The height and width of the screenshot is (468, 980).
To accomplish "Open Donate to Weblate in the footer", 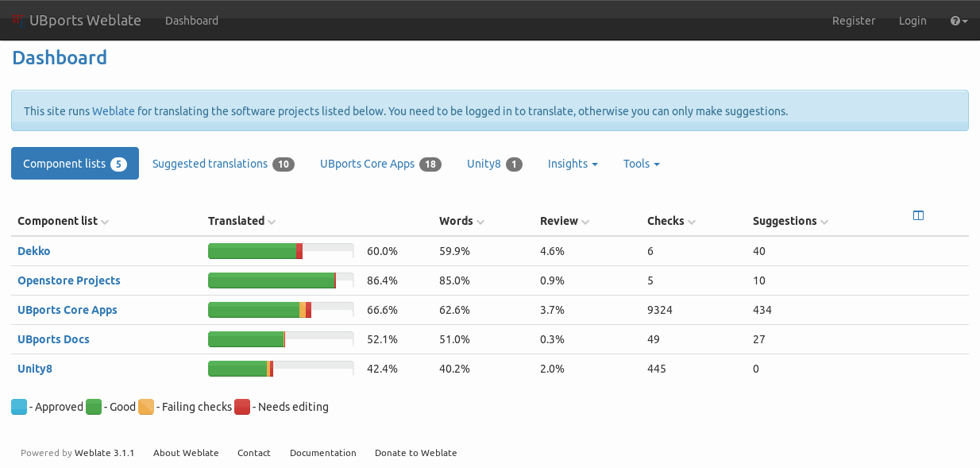I will [x=415, y=453].
